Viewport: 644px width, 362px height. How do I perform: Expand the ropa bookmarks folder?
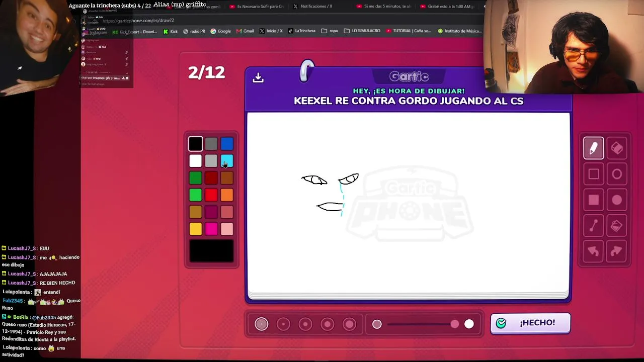[x=330, y=31]
